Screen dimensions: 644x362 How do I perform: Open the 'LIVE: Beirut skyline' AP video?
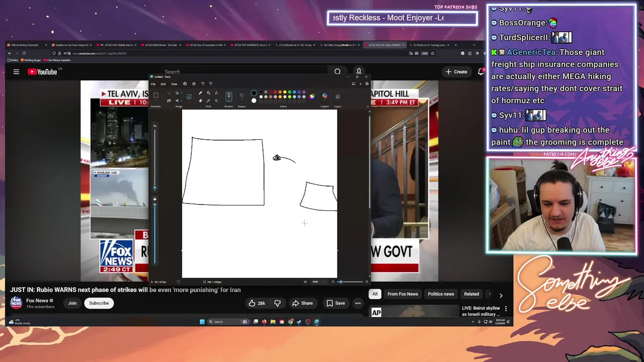pos(480,311)
